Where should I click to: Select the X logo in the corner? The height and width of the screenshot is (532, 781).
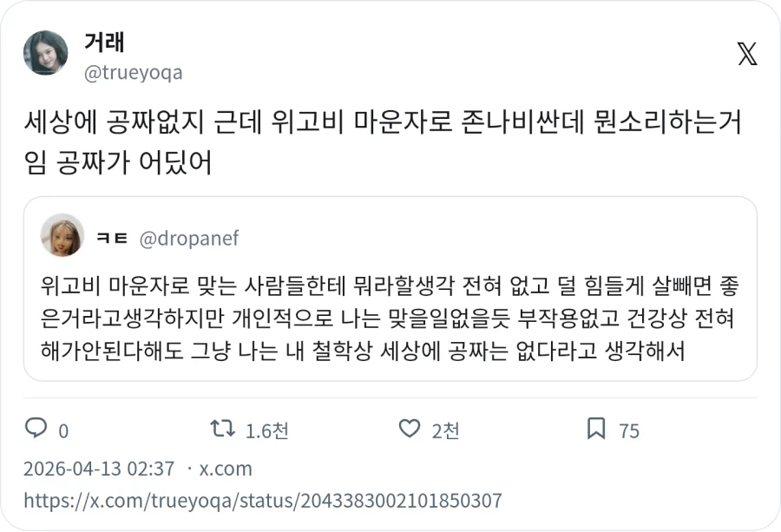[746, 55]
